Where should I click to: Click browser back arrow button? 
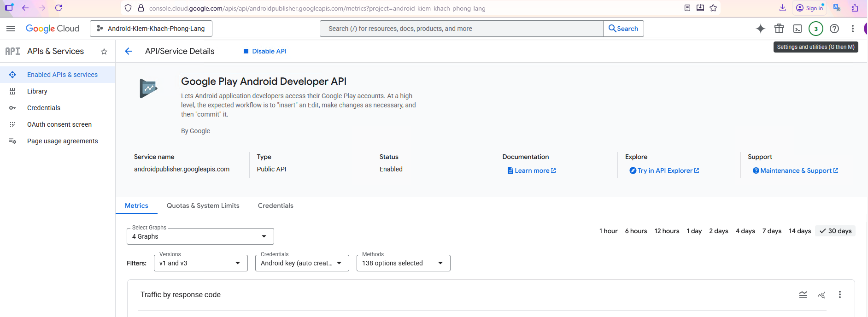[25, 8]
